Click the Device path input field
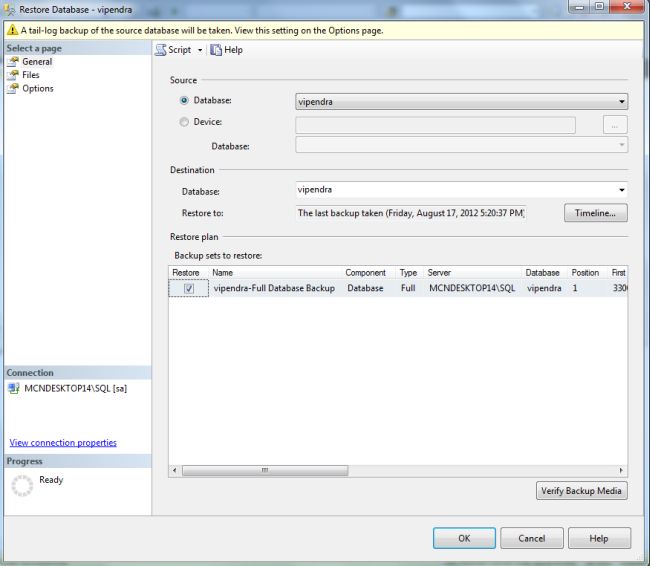650x566 pixels. 435,125
